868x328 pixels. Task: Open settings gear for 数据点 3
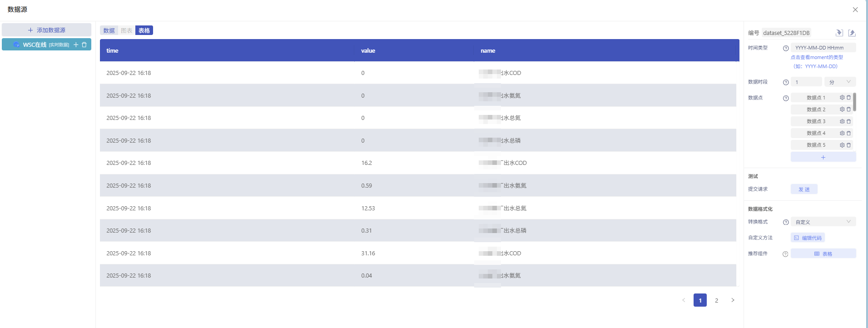click(x=842, y=121)
